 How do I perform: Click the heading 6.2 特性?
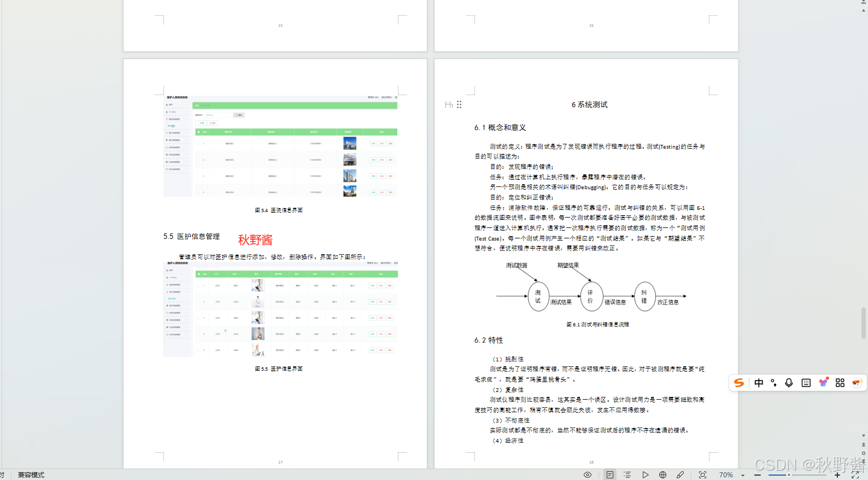[x=489, y=340]
